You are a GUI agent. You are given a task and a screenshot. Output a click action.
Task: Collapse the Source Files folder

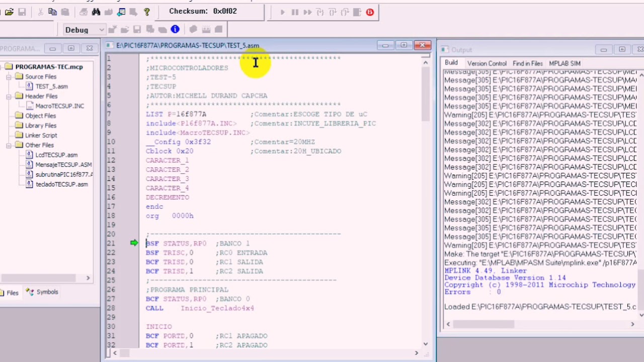(x=9, y=76)
